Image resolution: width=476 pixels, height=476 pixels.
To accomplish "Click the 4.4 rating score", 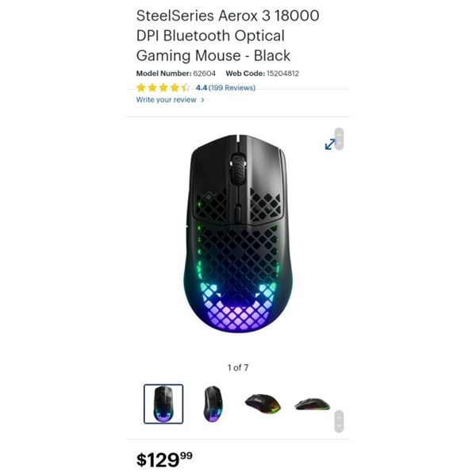I will 201,88.
